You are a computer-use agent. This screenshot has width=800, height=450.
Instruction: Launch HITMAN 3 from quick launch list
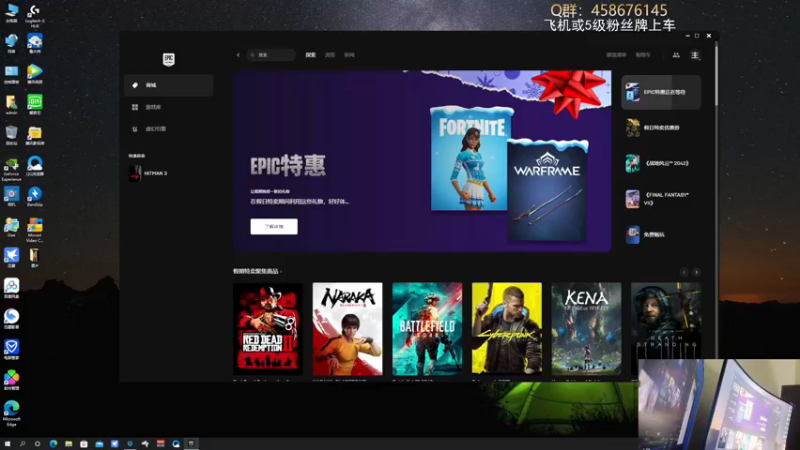(149, 173)
